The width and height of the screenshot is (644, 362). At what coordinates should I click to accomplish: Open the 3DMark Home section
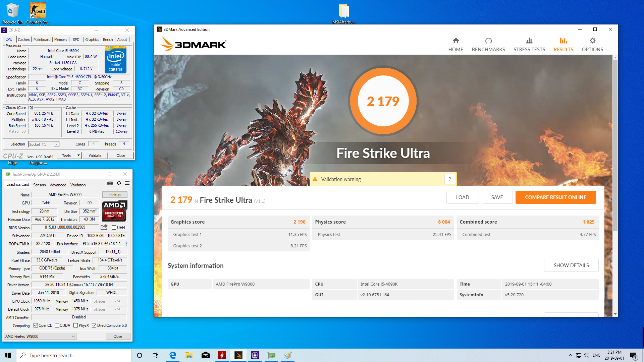click(x=455, y=45)
